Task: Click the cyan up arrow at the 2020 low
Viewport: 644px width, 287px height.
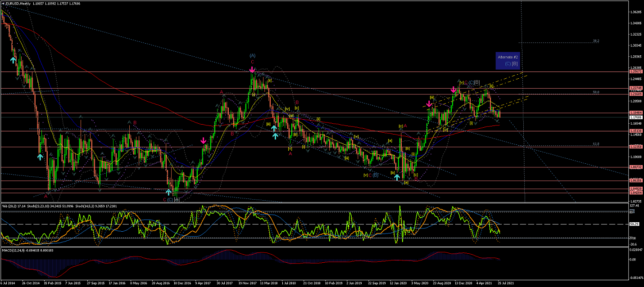Action: [397, 177]
